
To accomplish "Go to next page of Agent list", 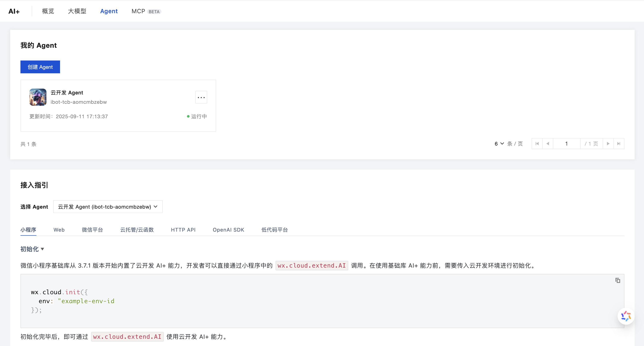I will (x=608, y=144).
